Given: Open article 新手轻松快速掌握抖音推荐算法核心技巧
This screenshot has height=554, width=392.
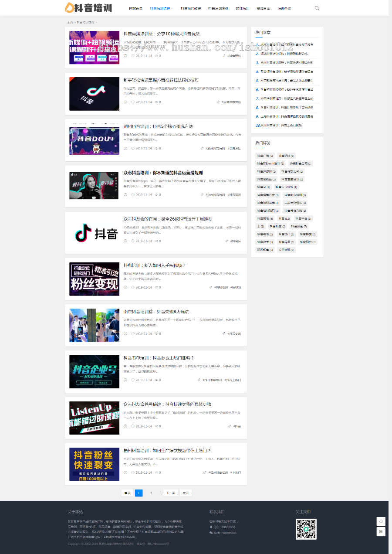Looking at the screenshot, I should click(x=161, y=80).
